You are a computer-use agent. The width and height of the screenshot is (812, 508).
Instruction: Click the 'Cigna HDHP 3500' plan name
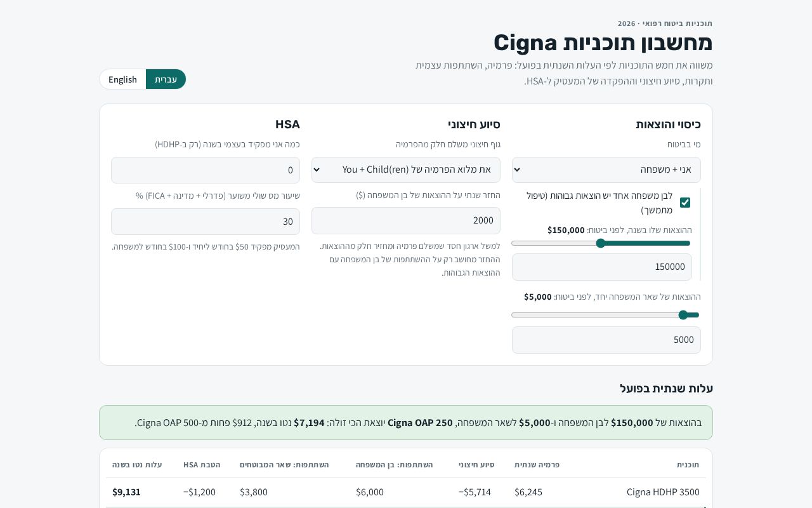pos(663,492)
